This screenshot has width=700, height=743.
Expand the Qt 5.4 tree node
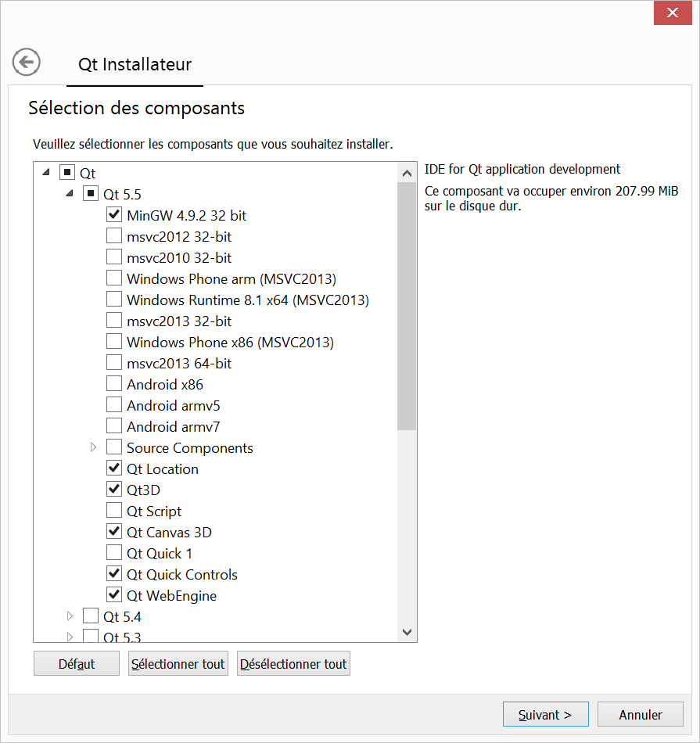point(70,616)
